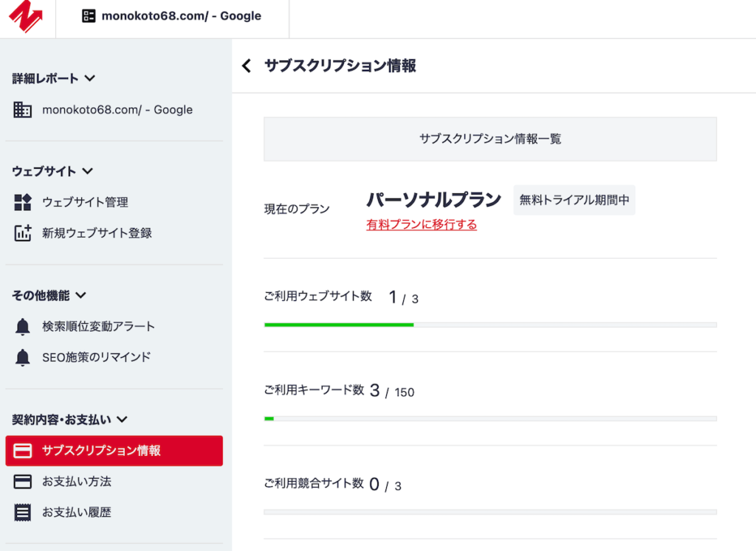The height and width of the screenshot is (551, 756).
Task: Open the 有料プランに移行する link
Action: [x=422, y=225]
